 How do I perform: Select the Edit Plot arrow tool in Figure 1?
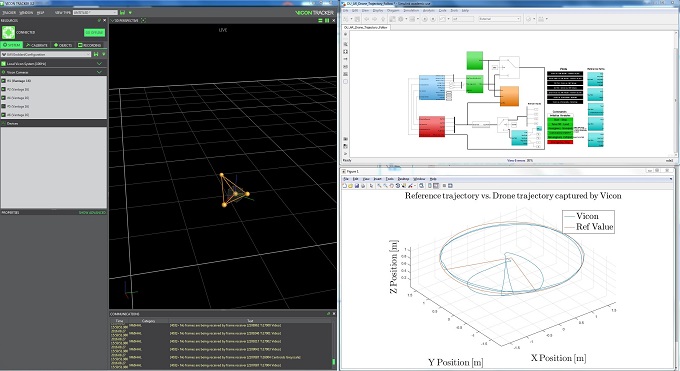point(371,186)
